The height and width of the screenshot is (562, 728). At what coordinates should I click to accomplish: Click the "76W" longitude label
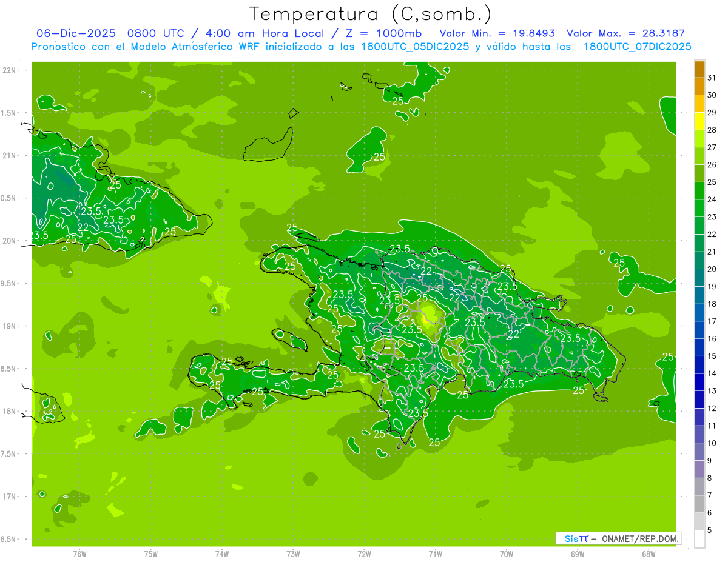pos(79,554)
